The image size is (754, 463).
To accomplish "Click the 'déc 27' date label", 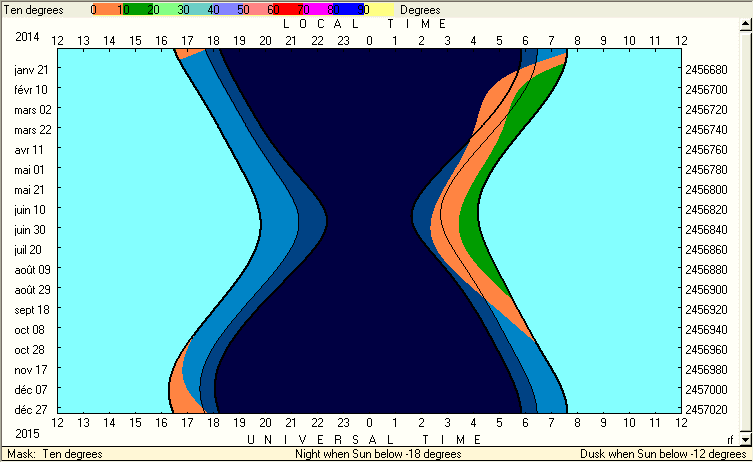I will tap(31, 410).
